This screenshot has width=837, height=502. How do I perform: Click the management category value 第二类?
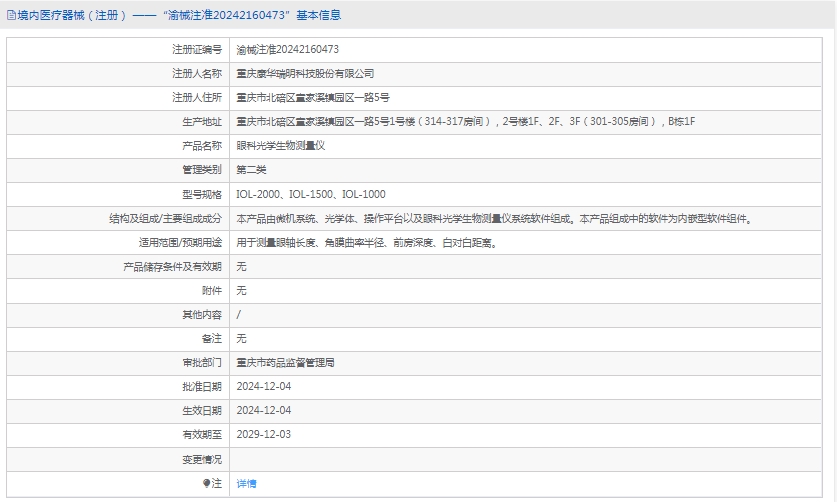(252, 170)
